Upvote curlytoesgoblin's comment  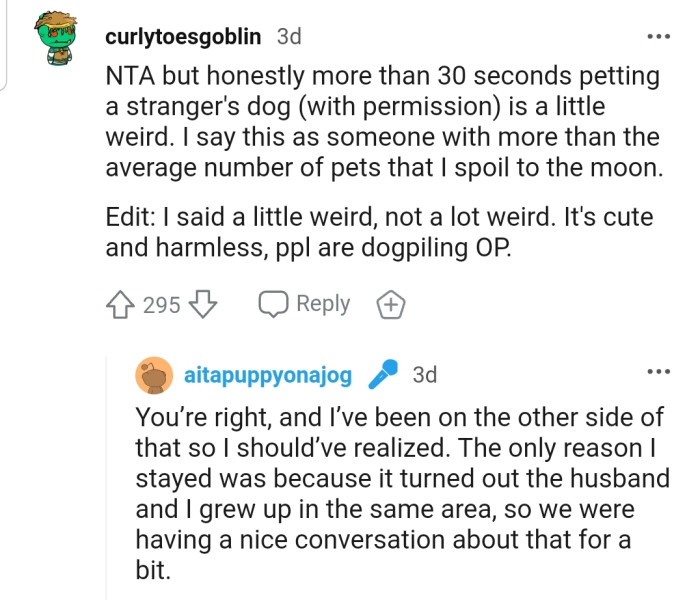(120, 304)
